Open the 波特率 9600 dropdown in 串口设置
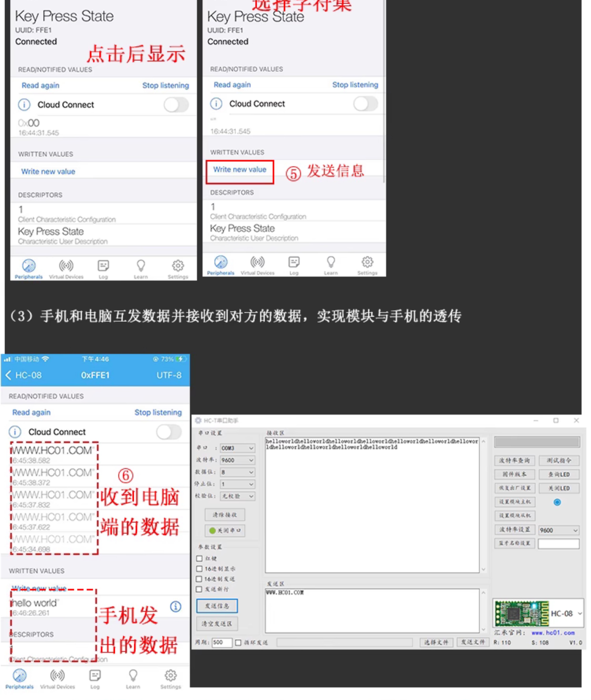 pyautogui.click(x=238, y=460)
